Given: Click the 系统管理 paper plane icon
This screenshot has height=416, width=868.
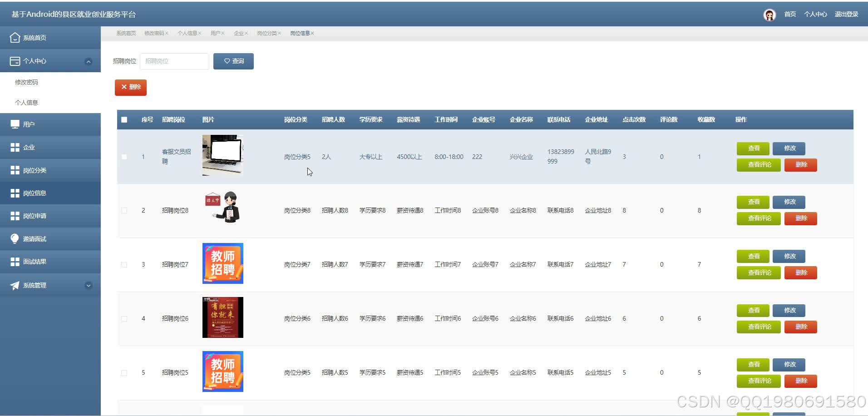Looking at the screenshot, I should click(15, 285).
